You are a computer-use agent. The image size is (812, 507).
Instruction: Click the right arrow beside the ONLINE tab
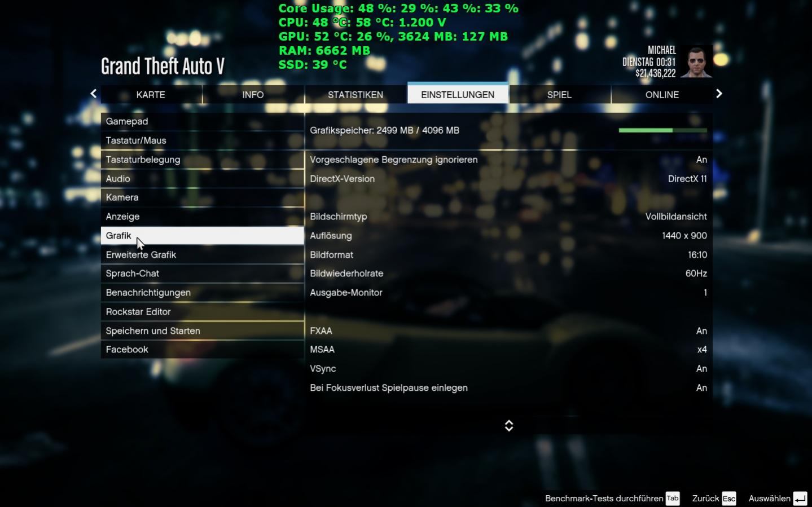pos(719,94)
